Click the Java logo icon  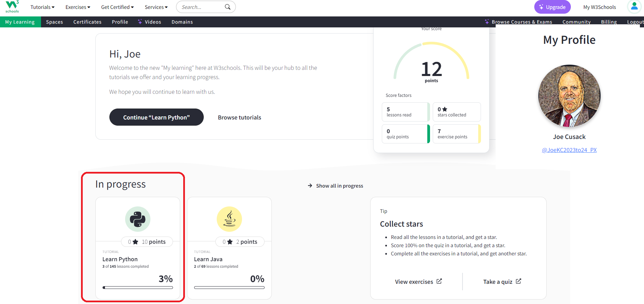pyautogui.click(x=229, y=219)
